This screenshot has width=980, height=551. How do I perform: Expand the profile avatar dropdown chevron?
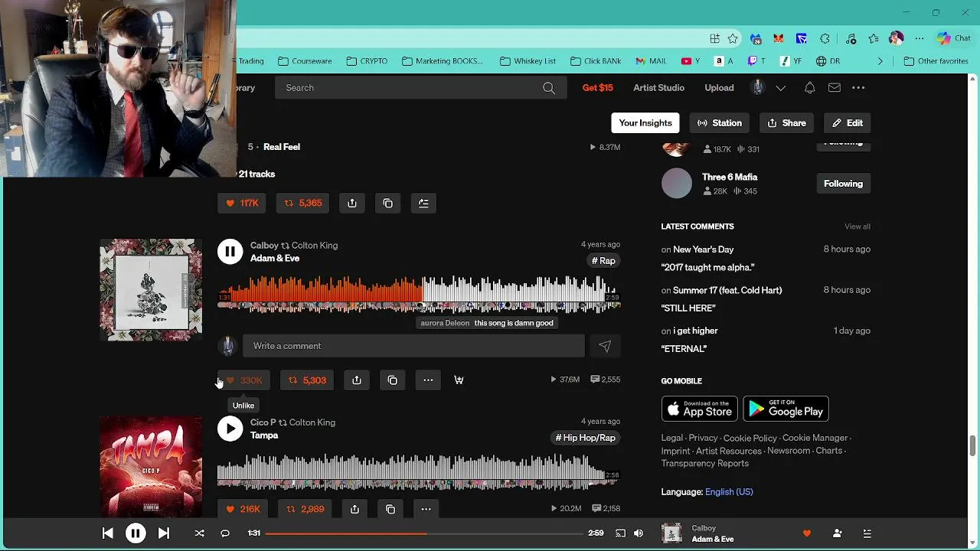[x=781, y=88]
